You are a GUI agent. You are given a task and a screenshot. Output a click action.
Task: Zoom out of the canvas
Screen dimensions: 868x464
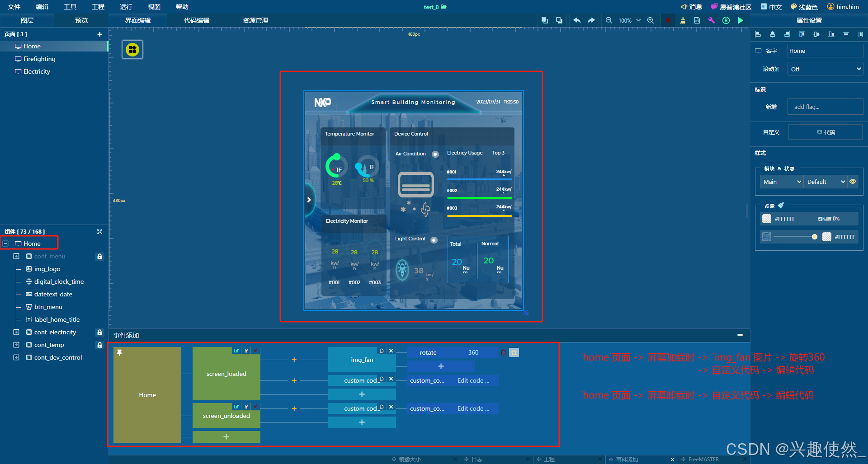pyautogui.click(x=609, y=20)
